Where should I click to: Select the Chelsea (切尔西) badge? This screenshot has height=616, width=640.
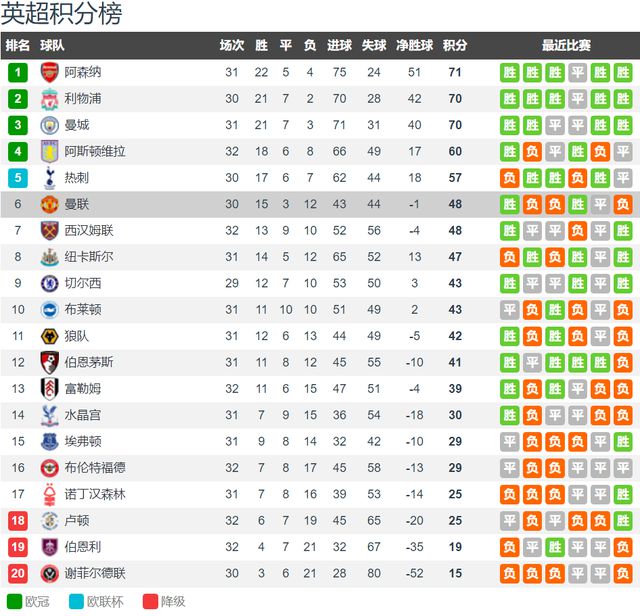(49, 283)
